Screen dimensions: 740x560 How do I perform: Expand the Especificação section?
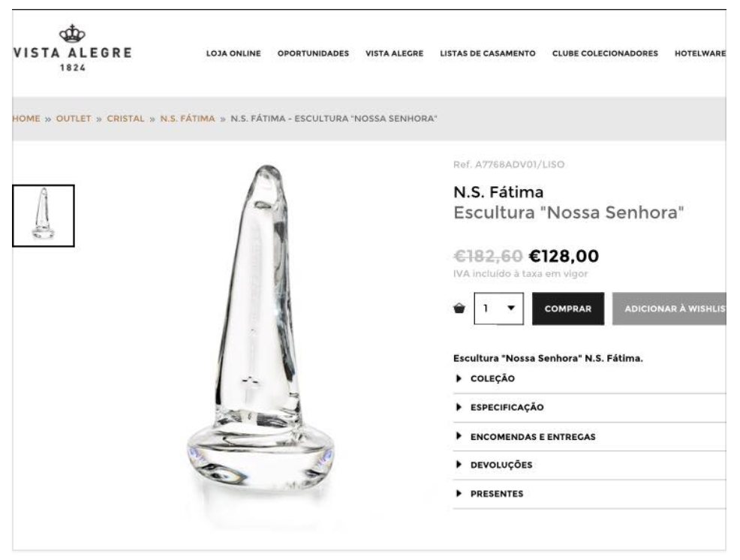click(507, 408)
